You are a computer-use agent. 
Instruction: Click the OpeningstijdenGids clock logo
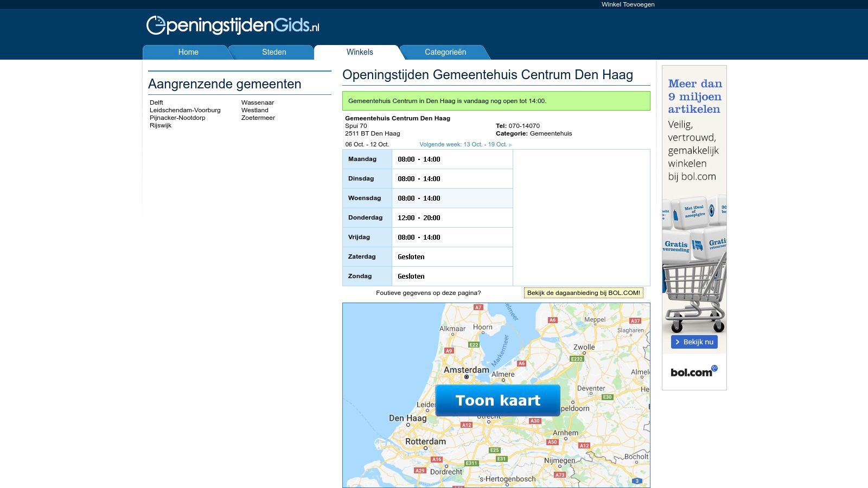click(155, 25)
